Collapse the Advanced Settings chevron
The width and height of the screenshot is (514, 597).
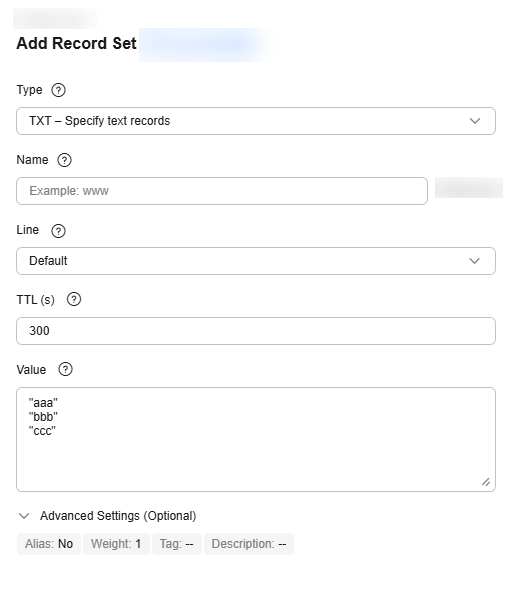click(x=24, y=516)
